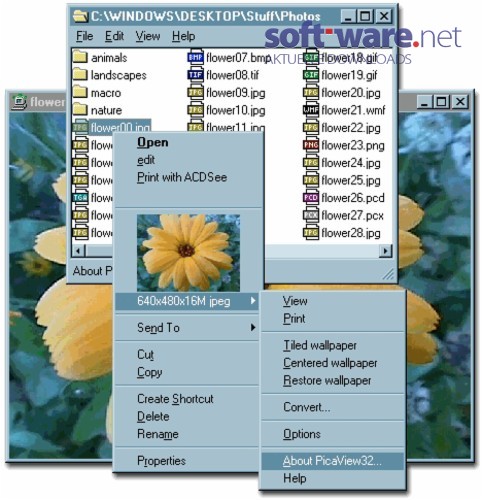
Task: Select the GIF icon for flower19.gif
Action: pos(311,75)
